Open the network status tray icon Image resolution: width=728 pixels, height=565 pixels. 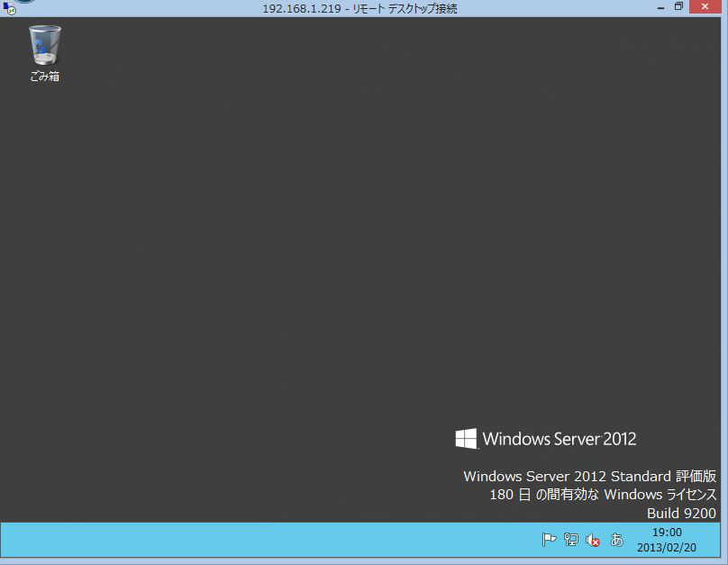click(571, 540)
